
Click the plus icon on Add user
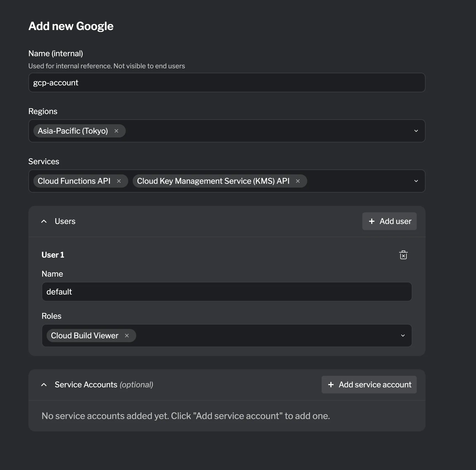pos(372,221)
